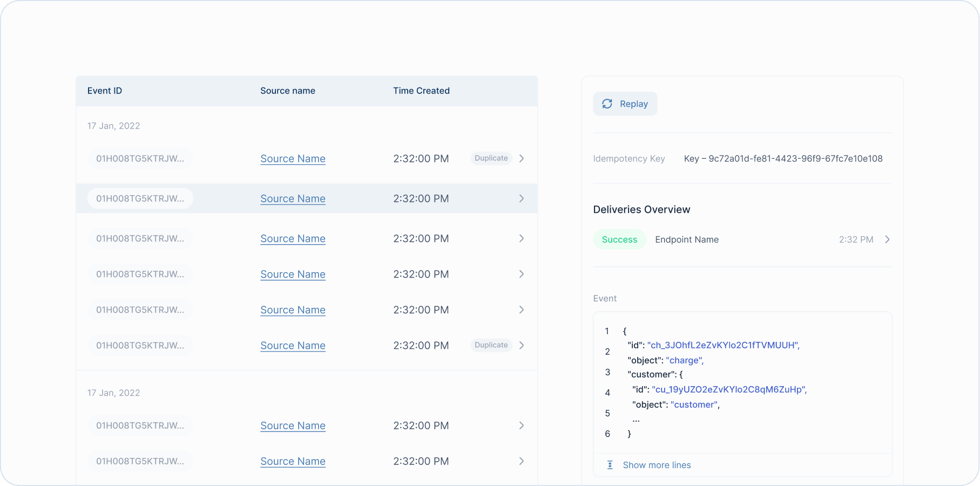Click the green Success status badge
The image size is (980, 486).
point(619,240)
